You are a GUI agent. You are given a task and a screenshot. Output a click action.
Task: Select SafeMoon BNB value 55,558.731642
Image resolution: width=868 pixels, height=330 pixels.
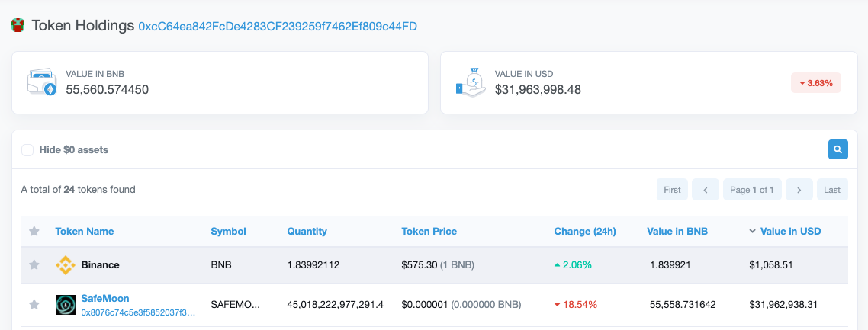pyautogui.click(x=681, y=305)
